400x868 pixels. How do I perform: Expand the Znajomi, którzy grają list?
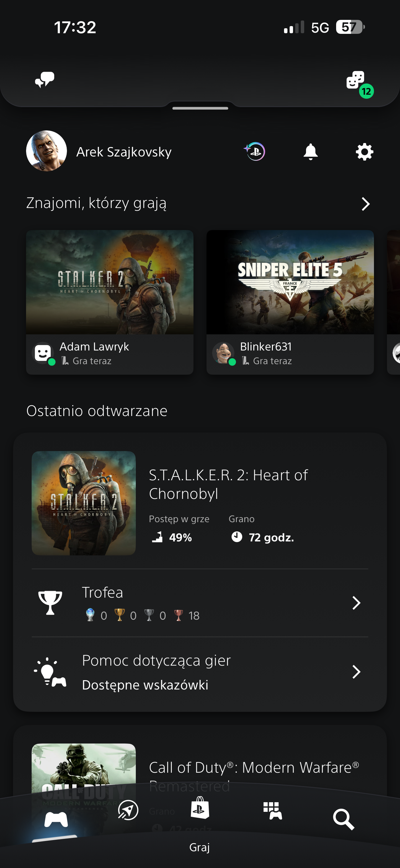pos(365,204)
